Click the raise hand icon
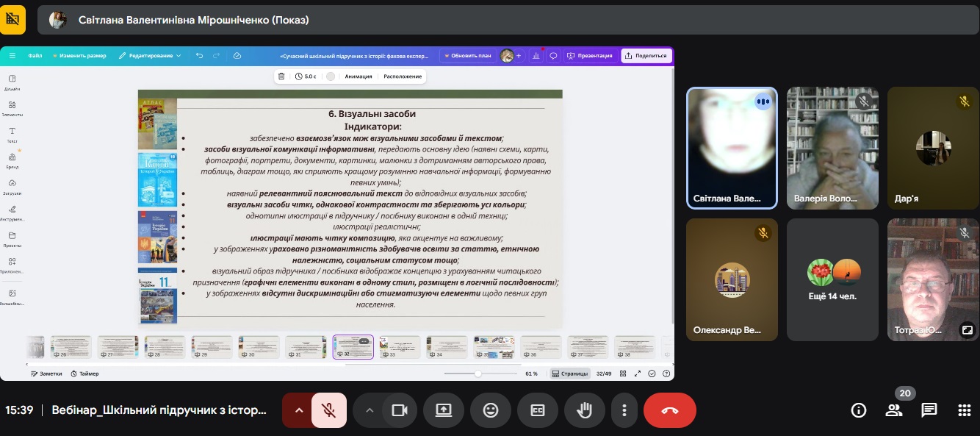 click(x=585, y=410)
